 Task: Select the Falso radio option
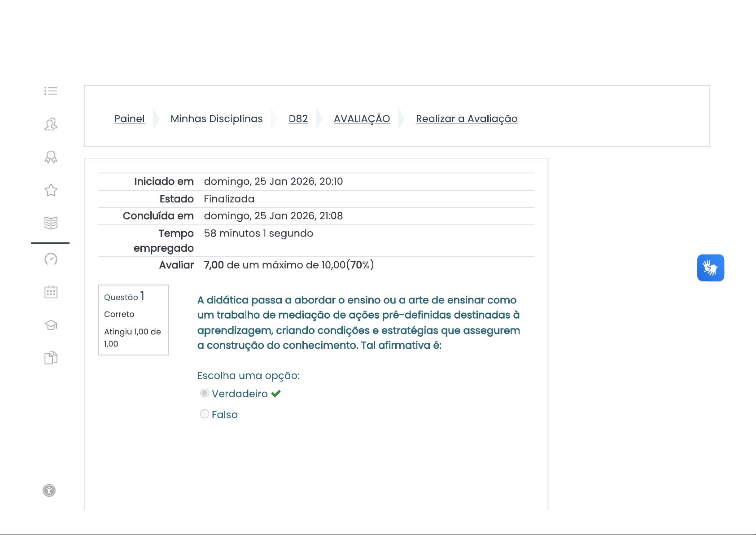205,414
